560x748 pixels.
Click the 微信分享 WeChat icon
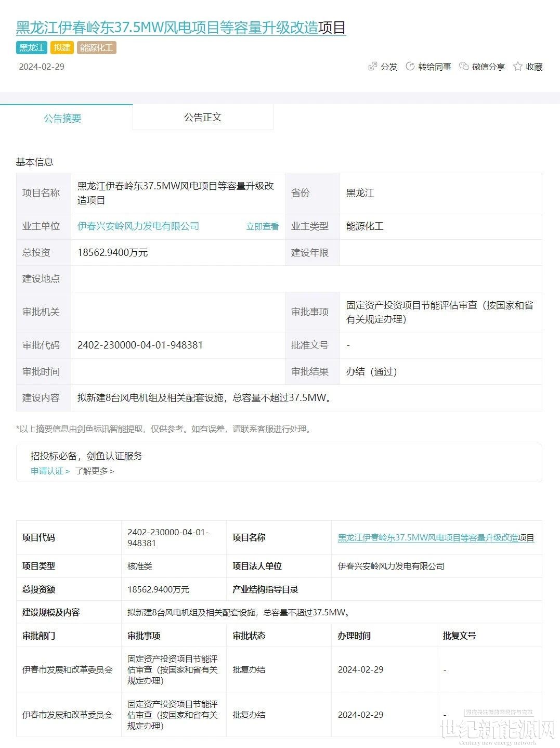point(464,67)
